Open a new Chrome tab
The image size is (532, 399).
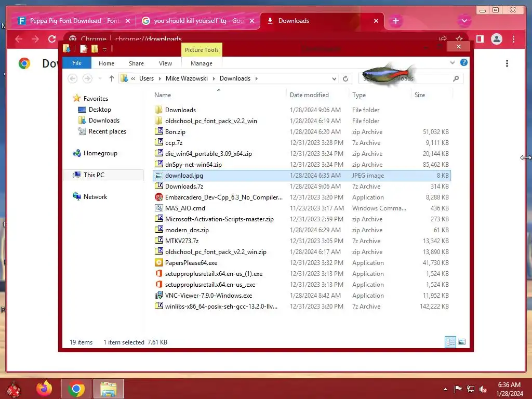pyautogui.click(x=395, y=21)
